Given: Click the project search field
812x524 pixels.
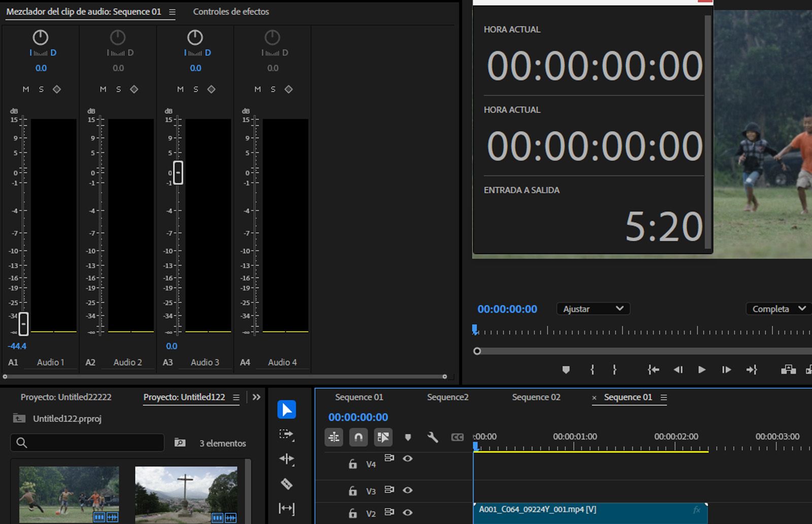Looking at the screenshot, I should click(x=87, y=443).
